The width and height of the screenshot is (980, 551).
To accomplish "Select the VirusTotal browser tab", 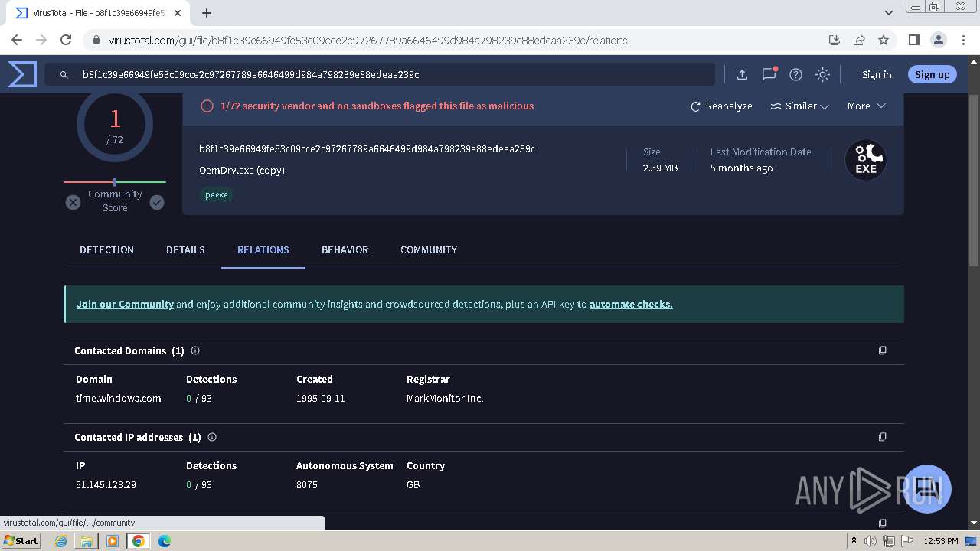I will (98, 13).
